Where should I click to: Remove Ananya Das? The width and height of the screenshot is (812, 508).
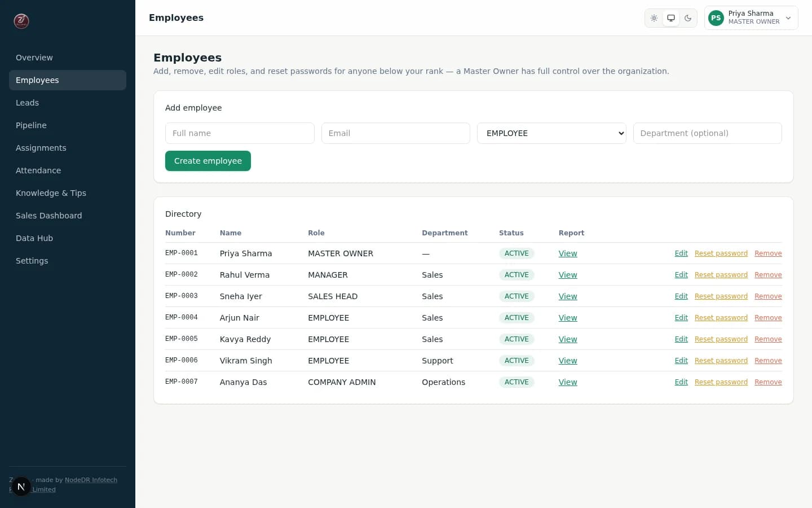point(768,382)
